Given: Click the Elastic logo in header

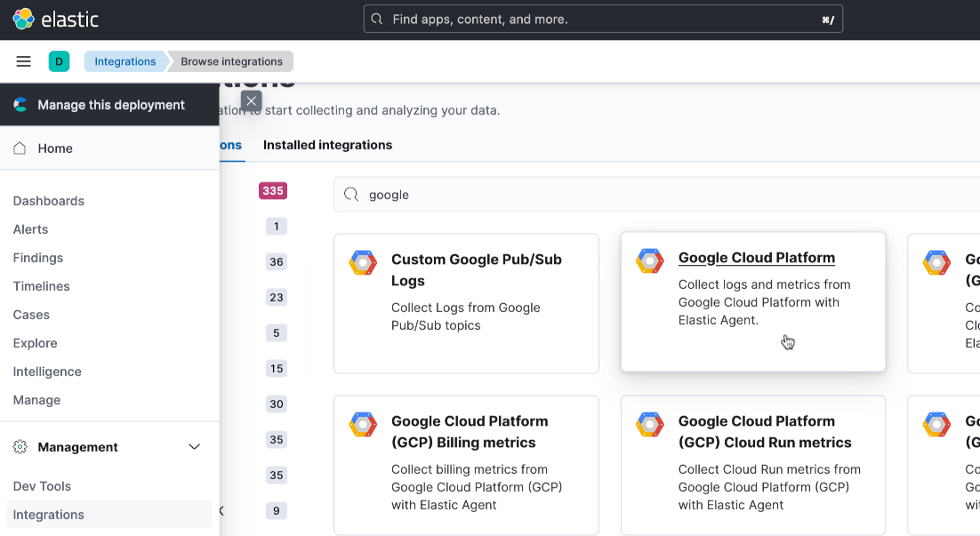Looking at the screenshot, I should pos(55,19).
